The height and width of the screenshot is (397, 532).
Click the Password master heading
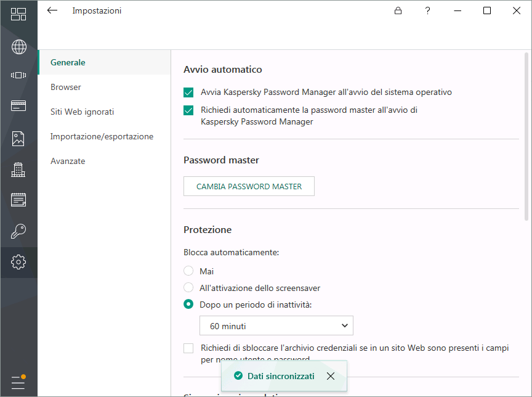click(x=221, y=160)
